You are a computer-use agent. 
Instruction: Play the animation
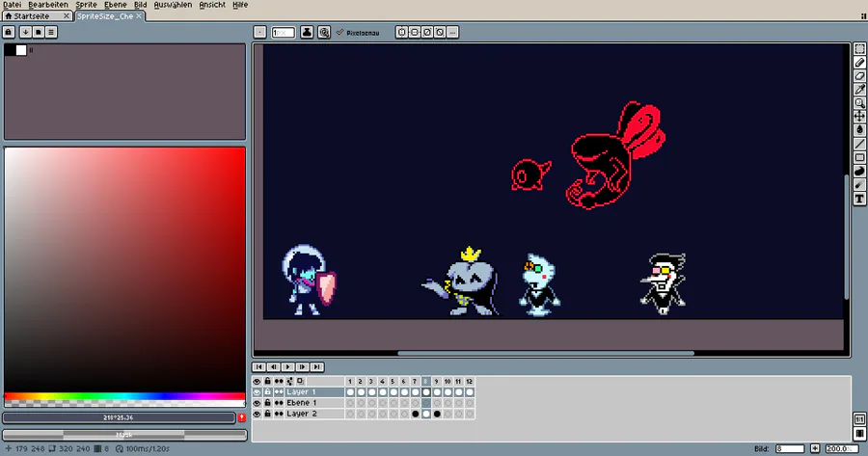287,367
